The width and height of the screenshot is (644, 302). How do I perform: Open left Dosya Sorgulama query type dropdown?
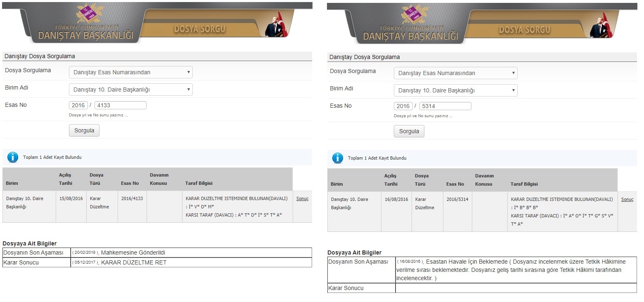pyautogui.click(x=130, y=72)
